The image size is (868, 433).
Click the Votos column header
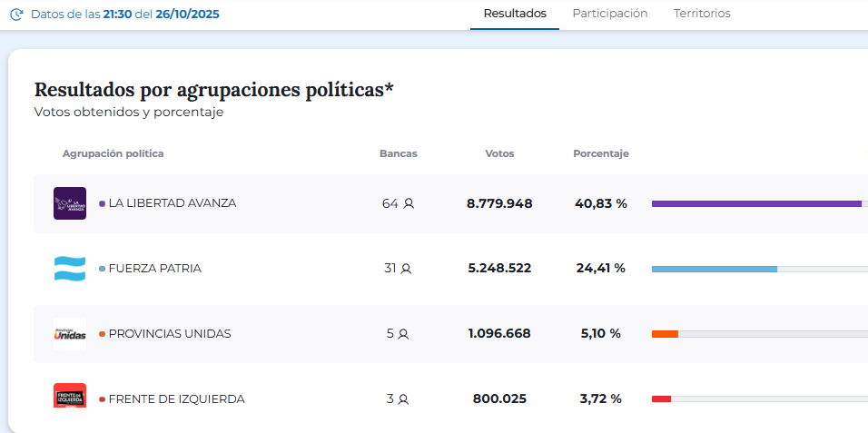click(499, 153)
